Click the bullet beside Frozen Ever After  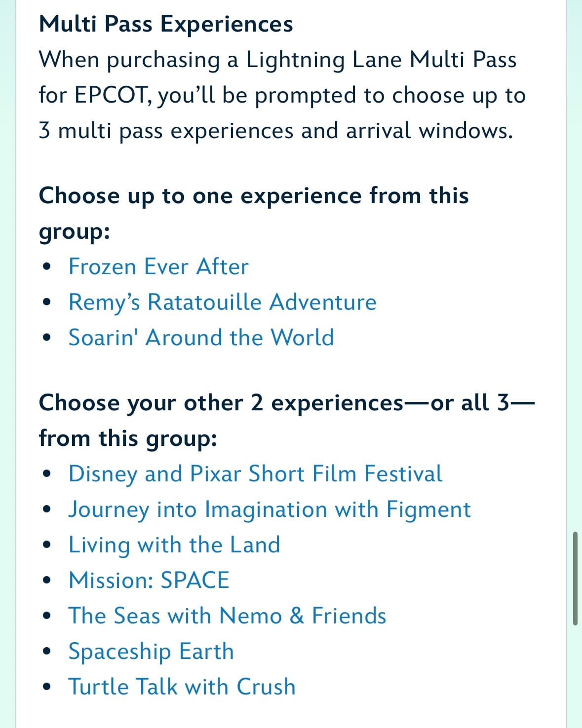(x=47, y=267)
